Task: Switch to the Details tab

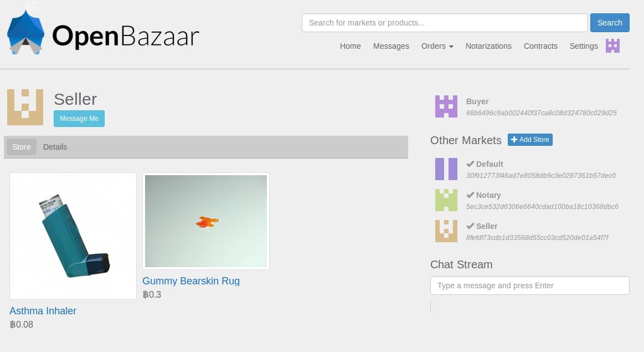Action: 55,147
